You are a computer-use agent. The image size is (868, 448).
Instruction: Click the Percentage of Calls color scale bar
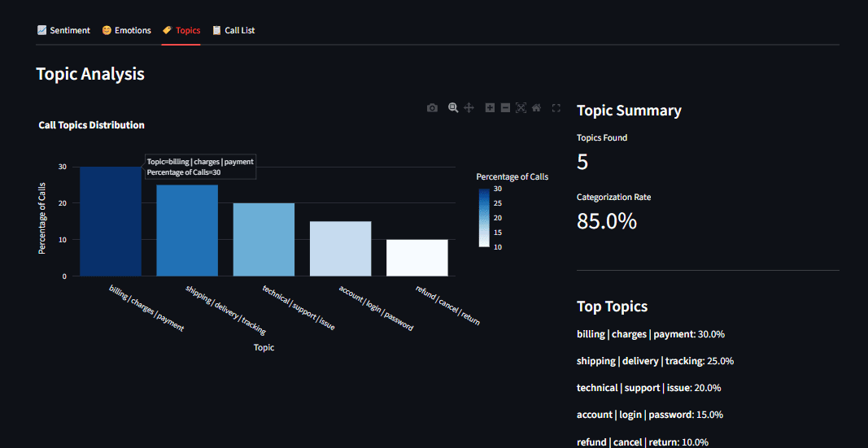(484, 217)
